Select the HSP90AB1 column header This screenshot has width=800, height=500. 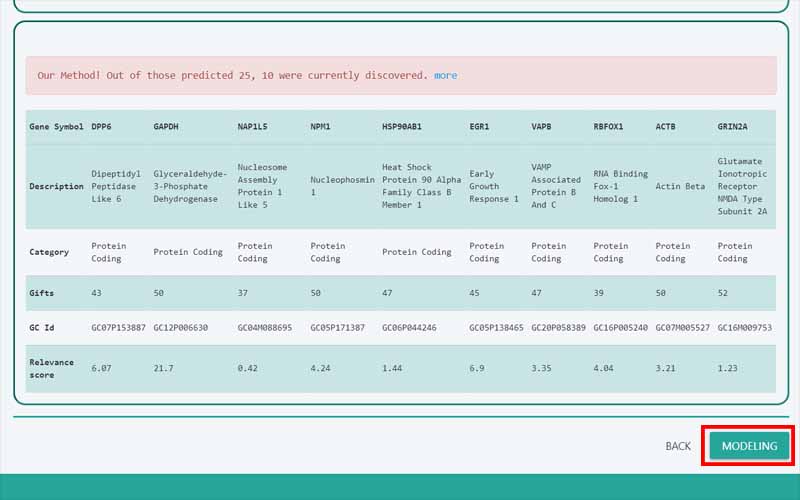(x=402, y=128)
